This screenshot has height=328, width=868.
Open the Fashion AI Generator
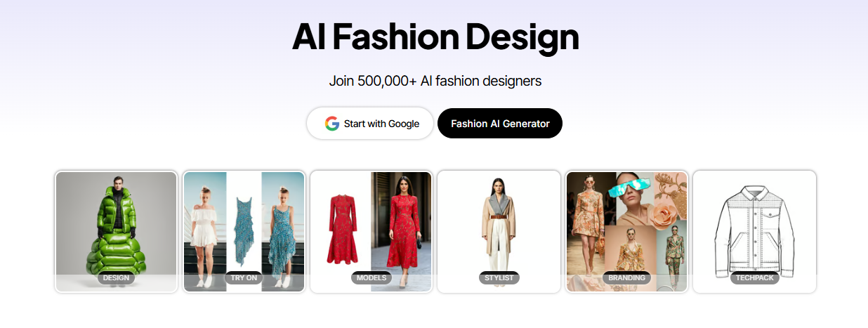500,124
